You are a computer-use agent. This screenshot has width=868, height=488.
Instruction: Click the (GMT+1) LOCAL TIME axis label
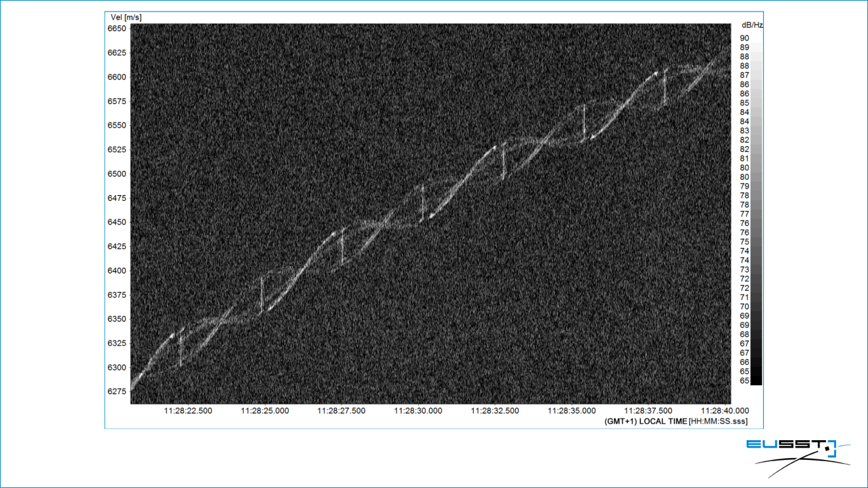click(x=646, y=422)
